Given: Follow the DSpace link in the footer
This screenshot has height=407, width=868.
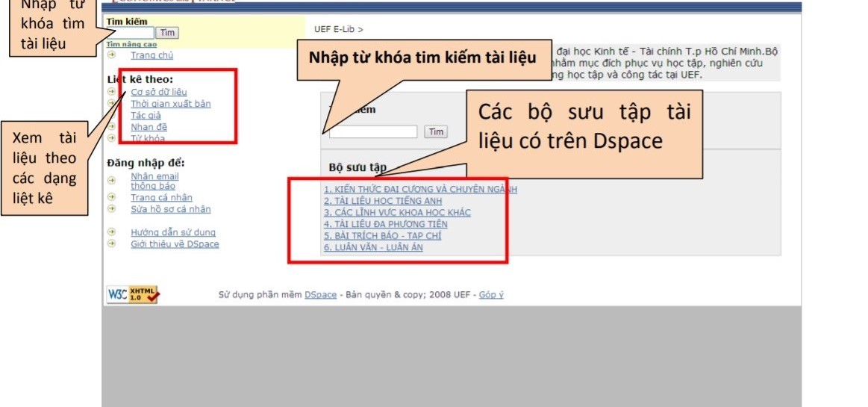Looking at the screenshot, I should click(x=320, y=295).
